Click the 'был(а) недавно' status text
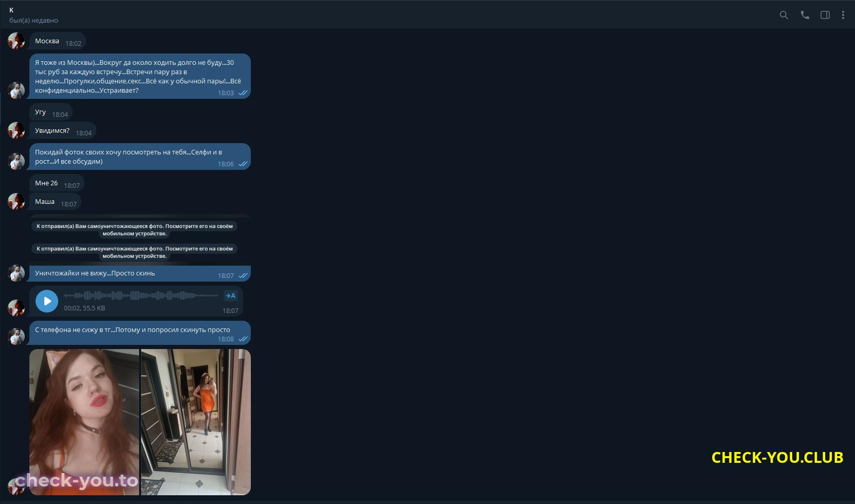The image size is (855, 504). pos(33,20)
